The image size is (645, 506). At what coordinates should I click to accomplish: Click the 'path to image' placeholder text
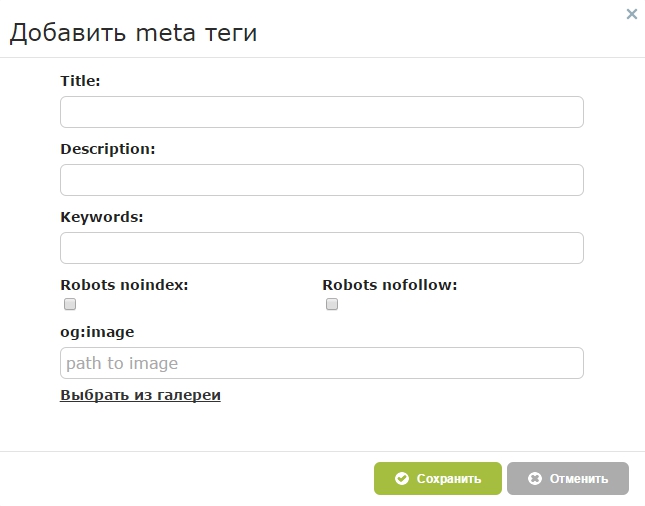point(122,363)
